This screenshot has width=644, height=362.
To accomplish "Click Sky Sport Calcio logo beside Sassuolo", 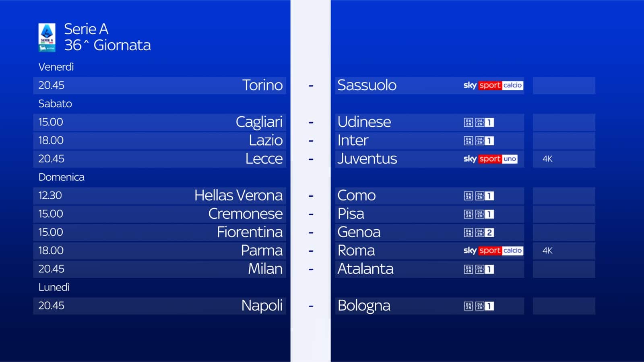I will pos(493,85).
